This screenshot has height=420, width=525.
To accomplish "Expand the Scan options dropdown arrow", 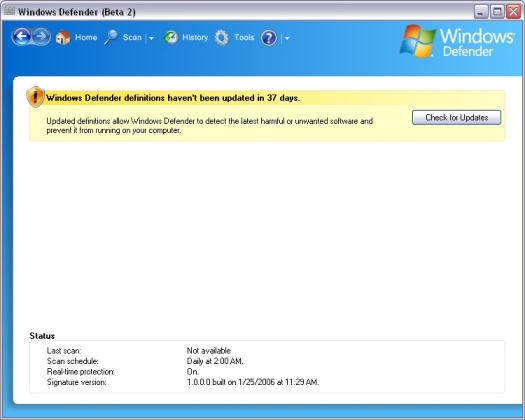I will (x=151, y=38).
